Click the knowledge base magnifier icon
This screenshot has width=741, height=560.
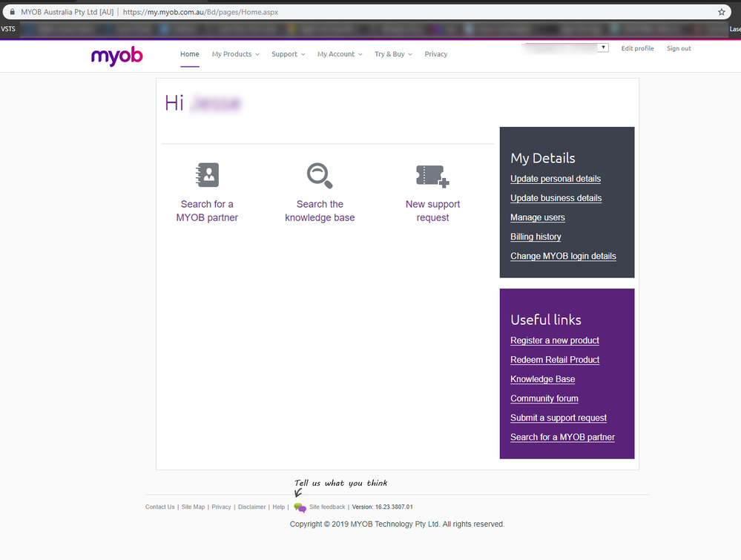click(x=320, y=175)
